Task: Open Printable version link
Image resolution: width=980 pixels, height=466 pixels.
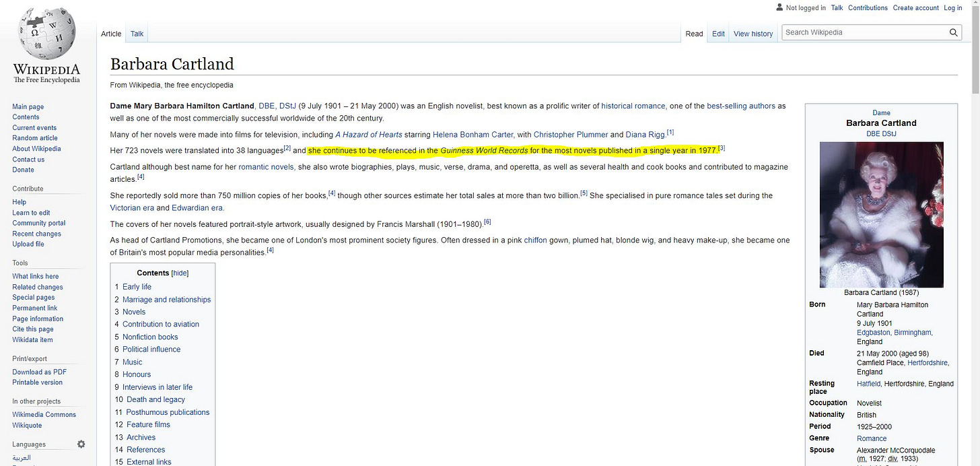Action: pos(37,382)
